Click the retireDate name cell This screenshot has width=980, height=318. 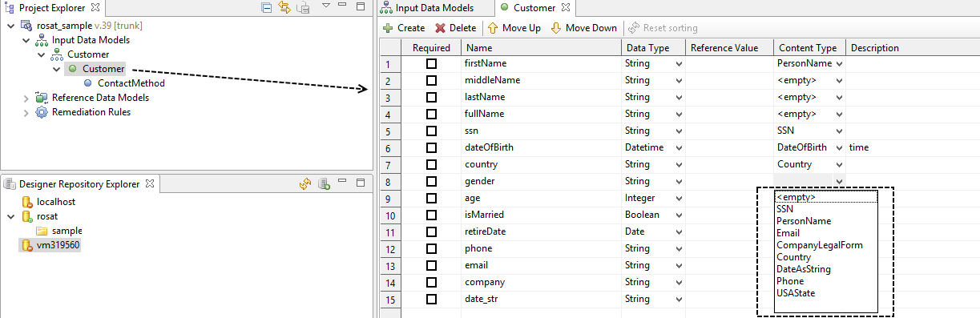(x=541, y=231)
